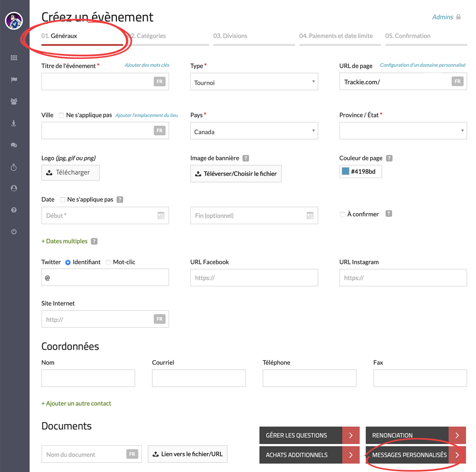Open the Province / État dropdown
476x472 pixels.
pyautogui.click(x=403, y=131)
